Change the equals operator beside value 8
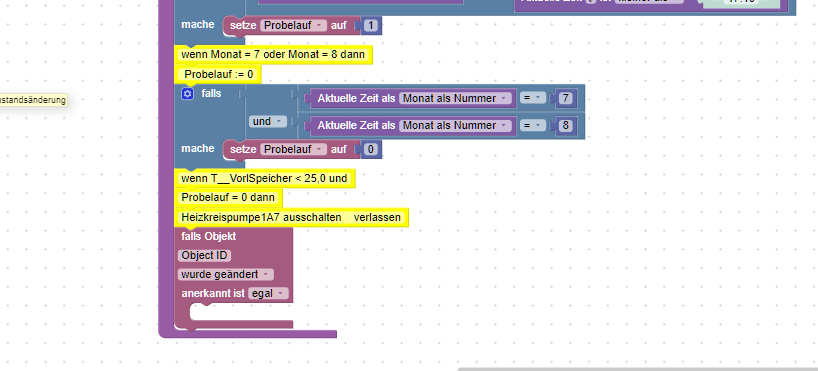This screenshot has width=818, height=371. pos(533,125)
